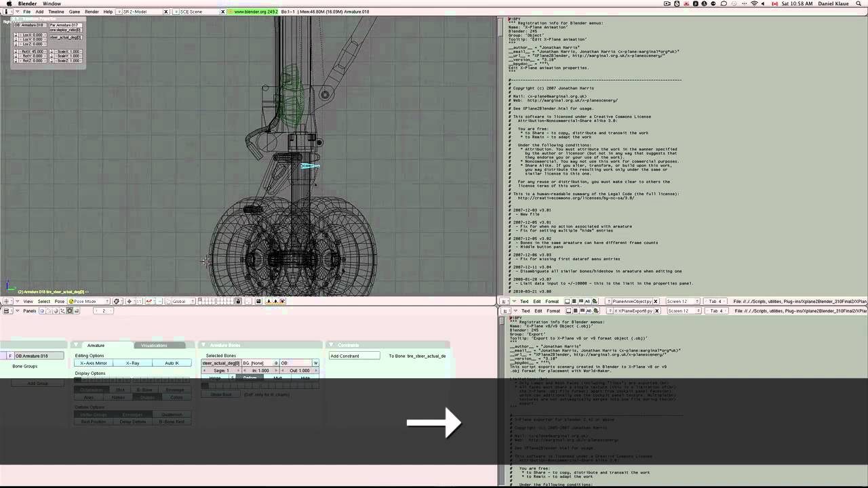This screenshot has height=488, width=868.
Task: Select the Editing context icon in Panels header
Action: click(69, 310)
